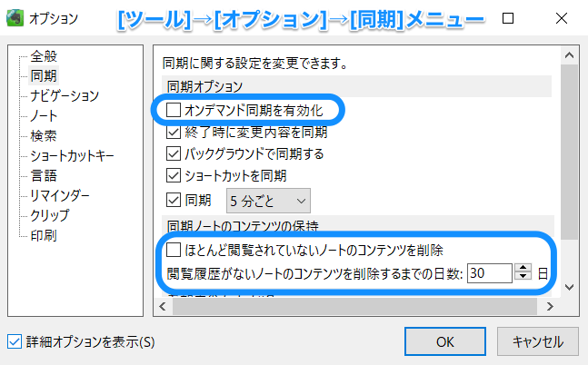Click the キャンセル button

[537, 342]
